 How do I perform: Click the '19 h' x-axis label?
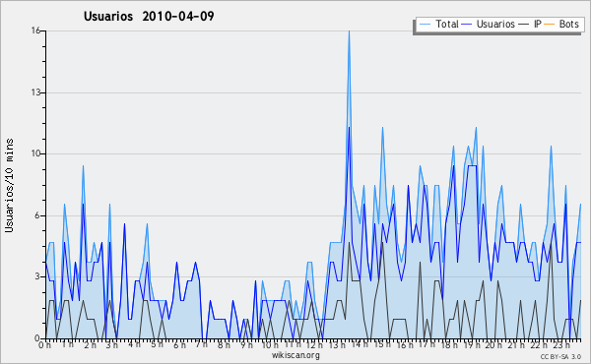click(472, 345)
